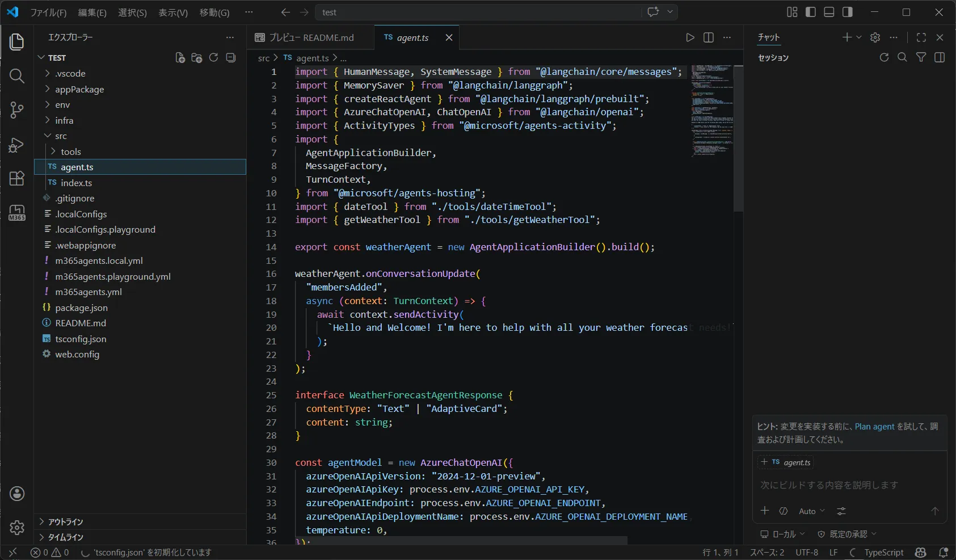Open the Extensions view
Screen dimensions: 956x560
[17, 179]
